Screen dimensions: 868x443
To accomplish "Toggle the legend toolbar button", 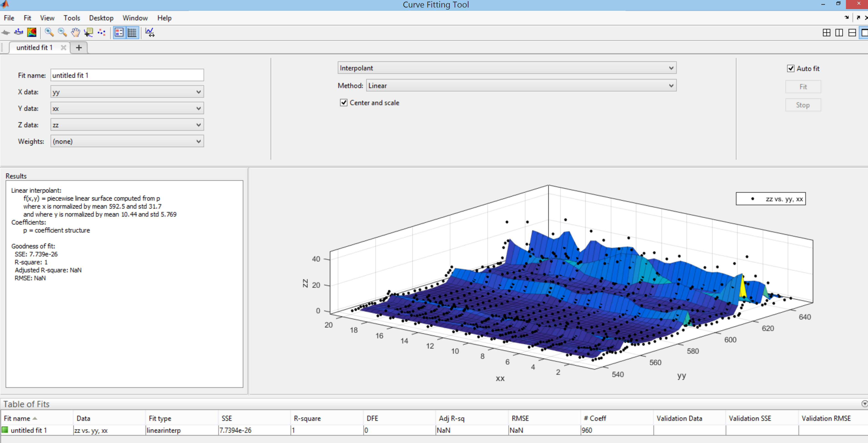I will pyautogui.click(x=119, y=32).
